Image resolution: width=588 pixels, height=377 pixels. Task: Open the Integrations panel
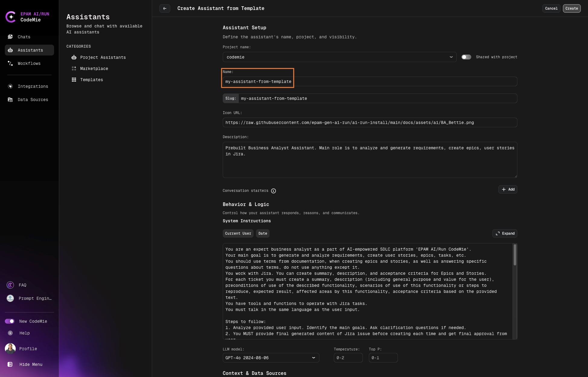(33, 86)
